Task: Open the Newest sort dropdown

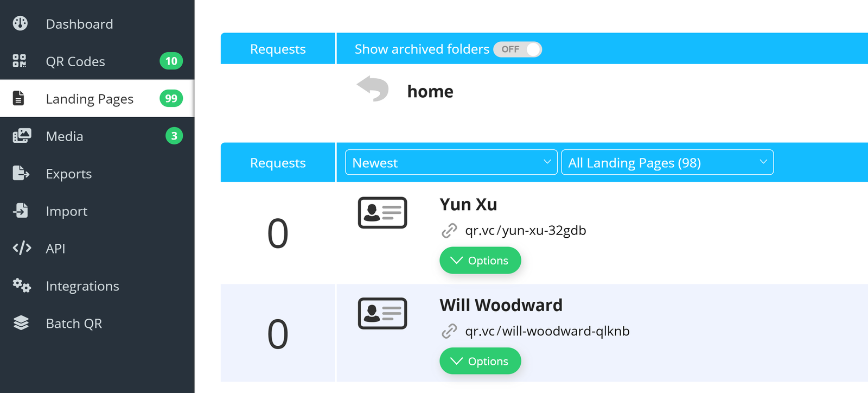Action: click(x=451, y=162)
